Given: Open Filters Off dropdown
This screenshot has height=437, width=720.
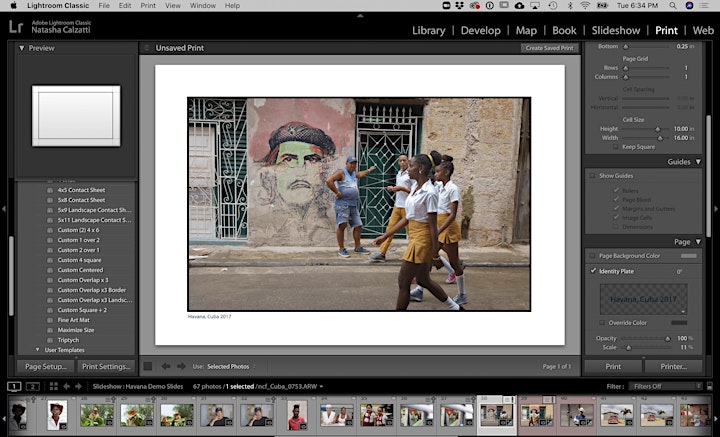Looking at the screenshot, I should pyautogui.click(x=665, y=387).
